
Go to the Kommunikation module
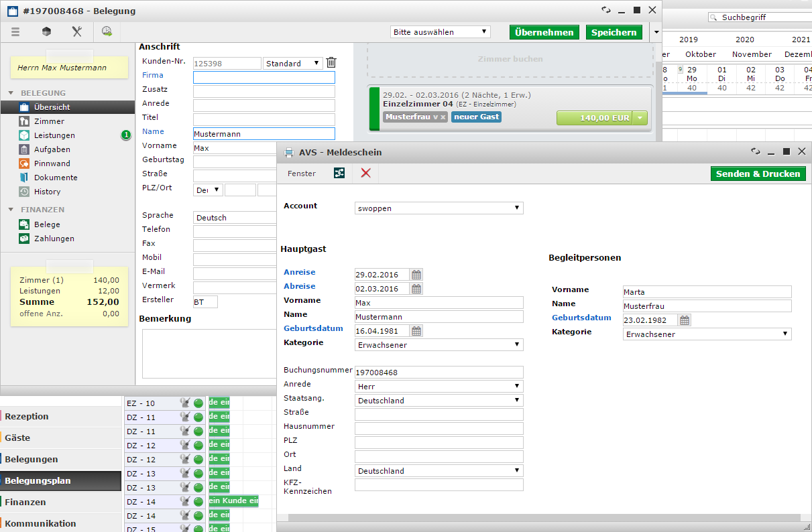point(61,523)
